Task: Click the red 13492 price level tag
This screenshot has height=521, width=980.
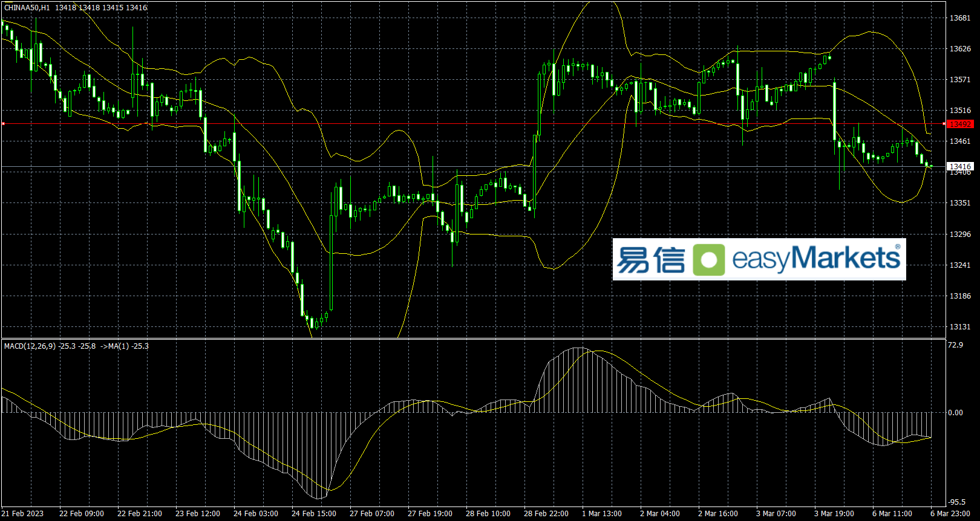Action: pyautogui.click(x=960, y=125)
